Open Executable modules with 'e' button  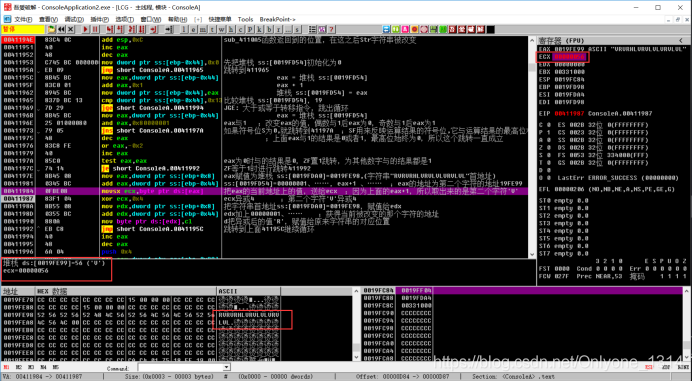[x=193, y=29]
